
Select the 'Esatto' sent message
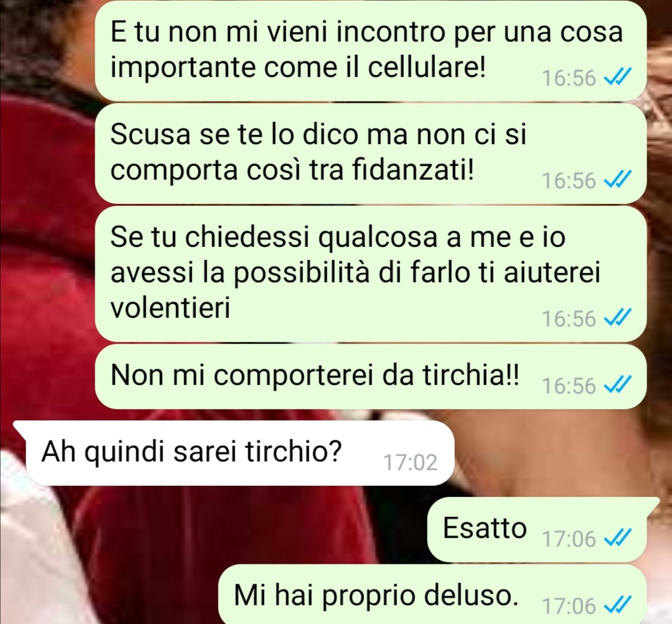[x=543, y=529]
